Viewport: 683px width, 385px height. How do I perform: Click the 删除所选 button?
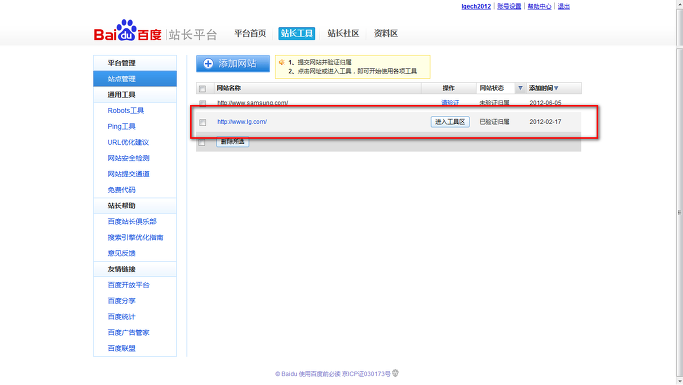[233, 142]
